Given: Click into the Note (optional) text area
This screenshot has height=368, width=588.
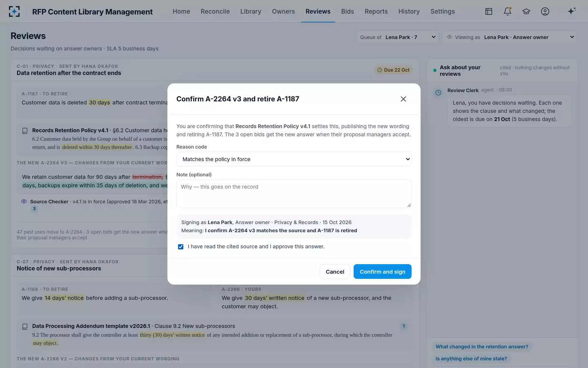Looking at the screenshot, I should pyautogui.click(x=294, y=194).
